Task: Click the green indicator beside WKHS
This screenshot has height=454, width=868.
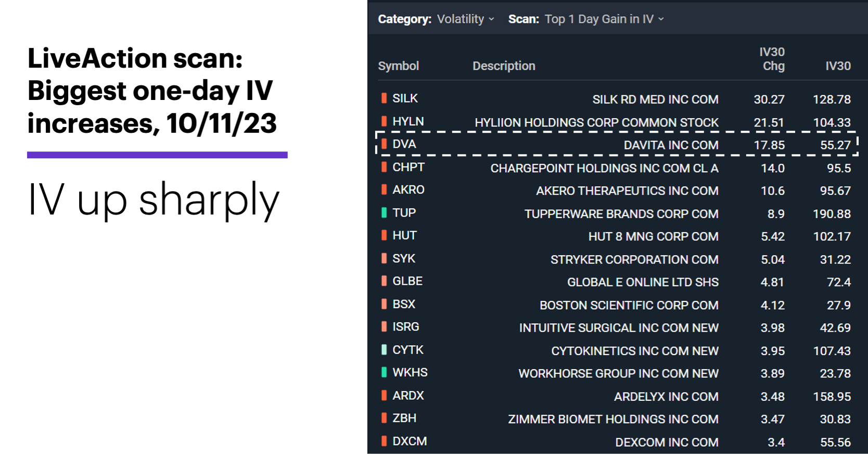Action: [x=384, y=372]
